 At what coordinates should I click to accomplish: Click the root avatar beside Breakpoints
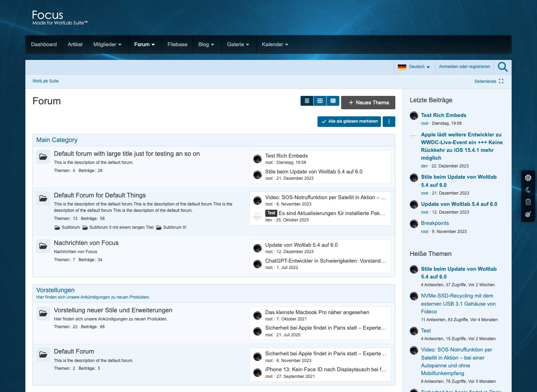[x=414, y=224]
